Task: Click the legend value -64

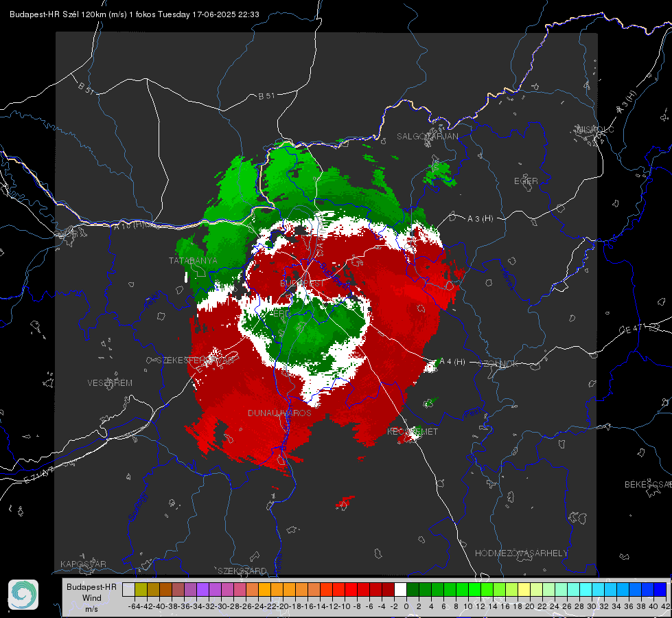Action: coord(135,606)
